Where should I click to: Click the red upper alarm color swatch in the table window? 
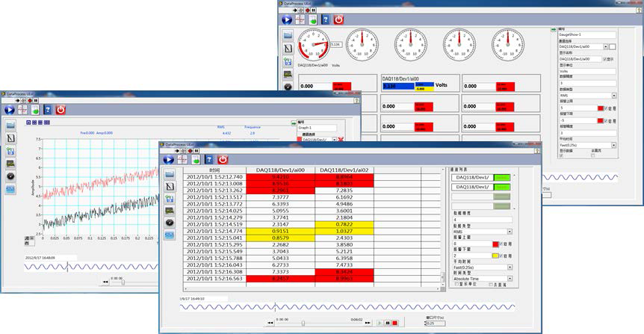(x=496, y=244)
